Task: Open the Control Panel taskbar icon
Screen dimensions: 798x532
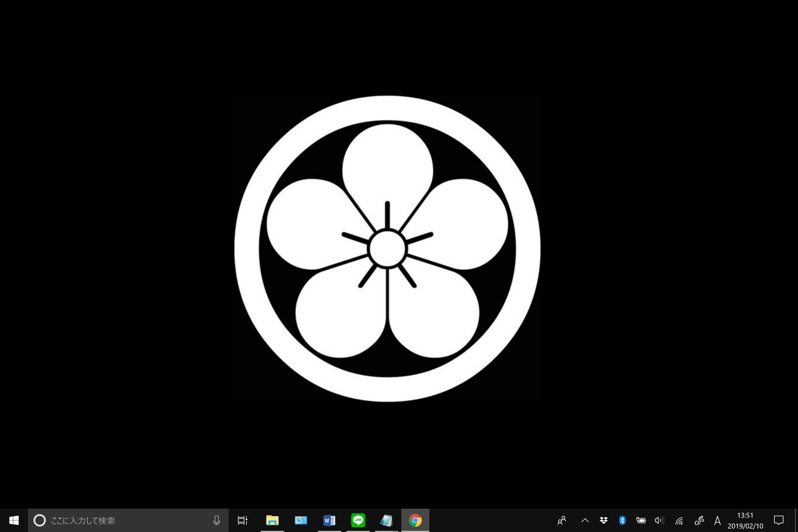Action: (301, 520)
